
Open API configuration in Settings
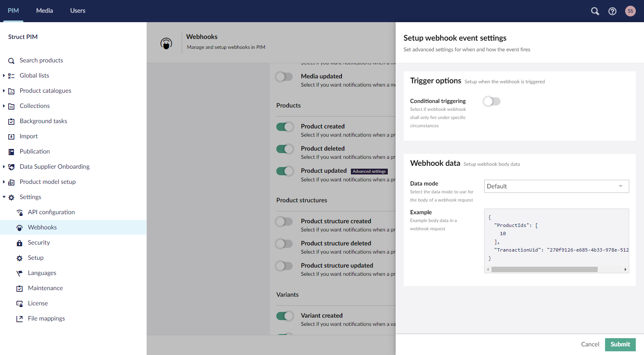[51, 212]
